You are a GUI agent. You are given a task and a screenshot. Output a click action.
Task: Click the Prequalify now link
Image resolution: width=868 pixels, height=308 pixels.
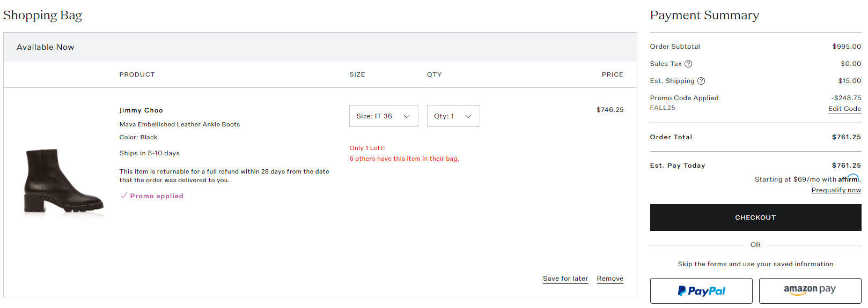coord(836,190)
